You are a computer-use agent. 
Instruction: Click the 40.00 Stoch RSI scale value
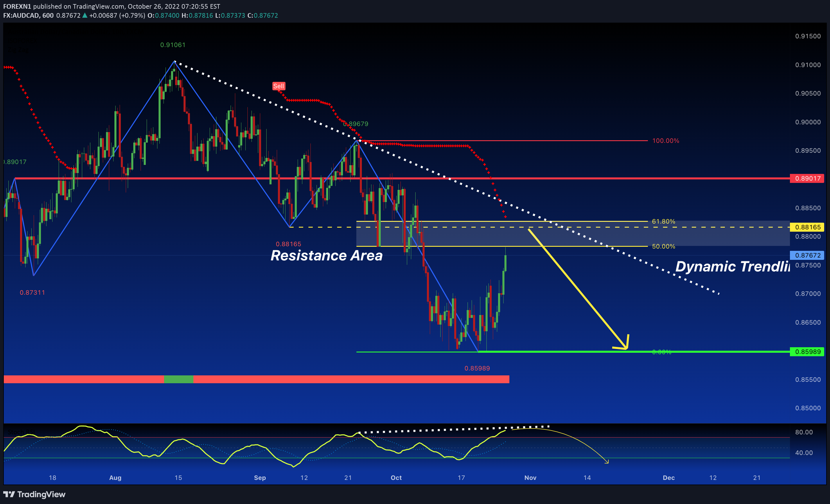coord(804,453)
